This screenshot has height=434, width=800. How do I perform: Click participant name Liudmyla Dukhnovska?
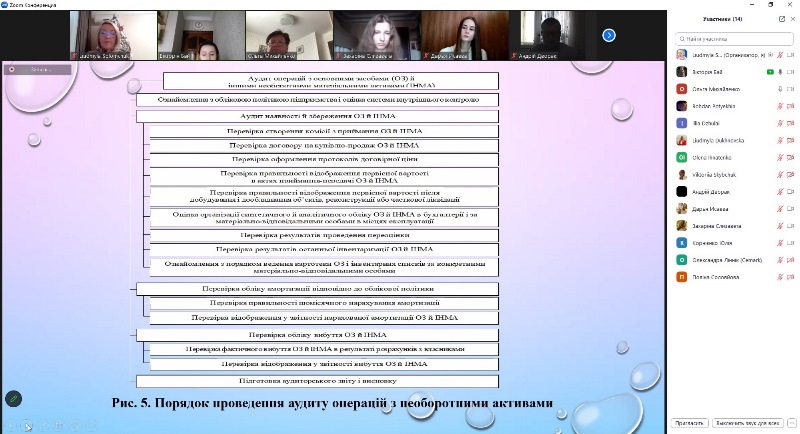(x=718, y=140)
